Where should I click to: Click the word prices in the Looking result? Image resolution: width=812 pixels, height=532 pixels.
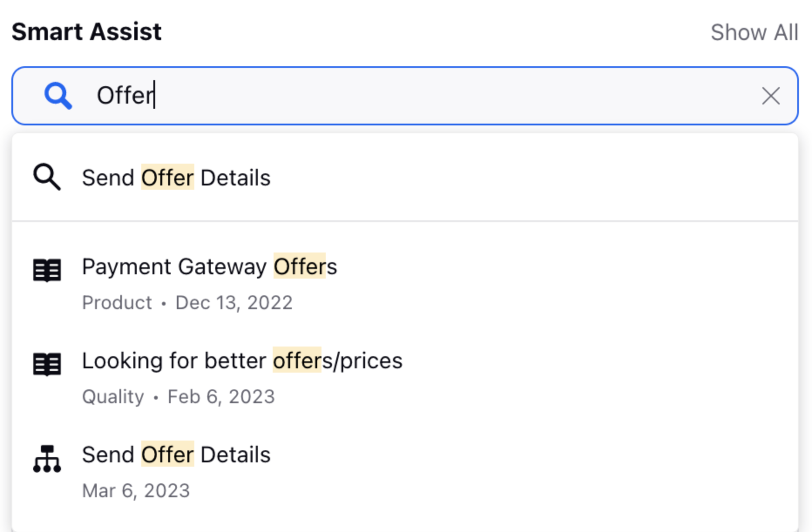point(371,361)
